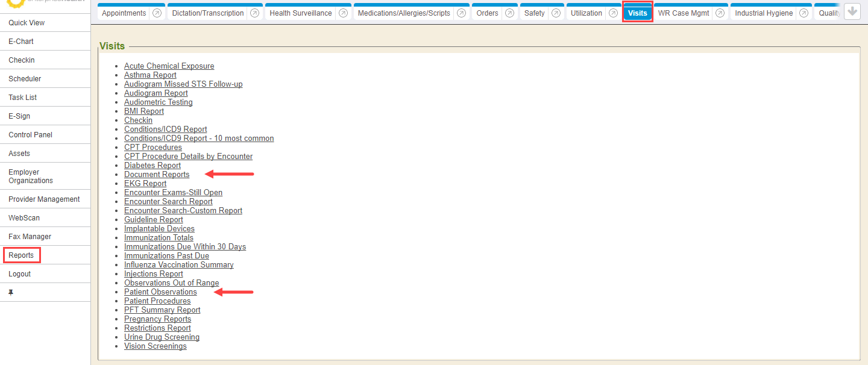Viewport: 868px width, 365px height.
Task: Switch to the Visits tab
Action: [x=637, y=13]
